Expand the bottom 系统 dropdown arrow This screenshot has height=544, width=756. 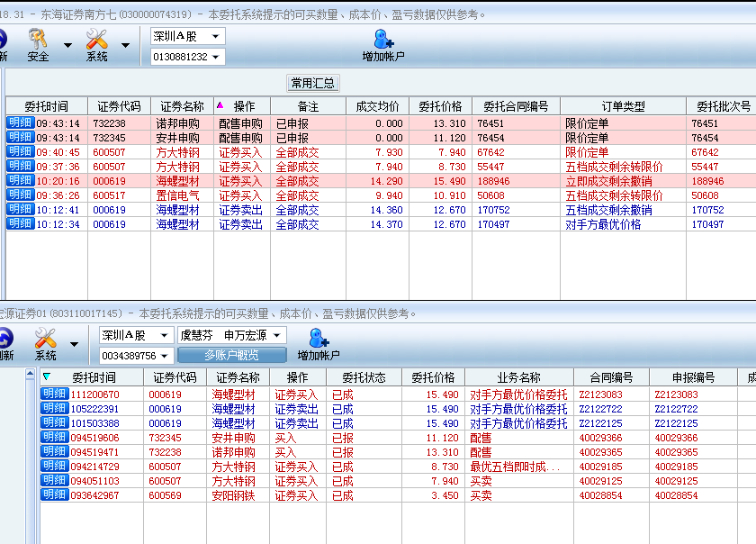point(74,345)
